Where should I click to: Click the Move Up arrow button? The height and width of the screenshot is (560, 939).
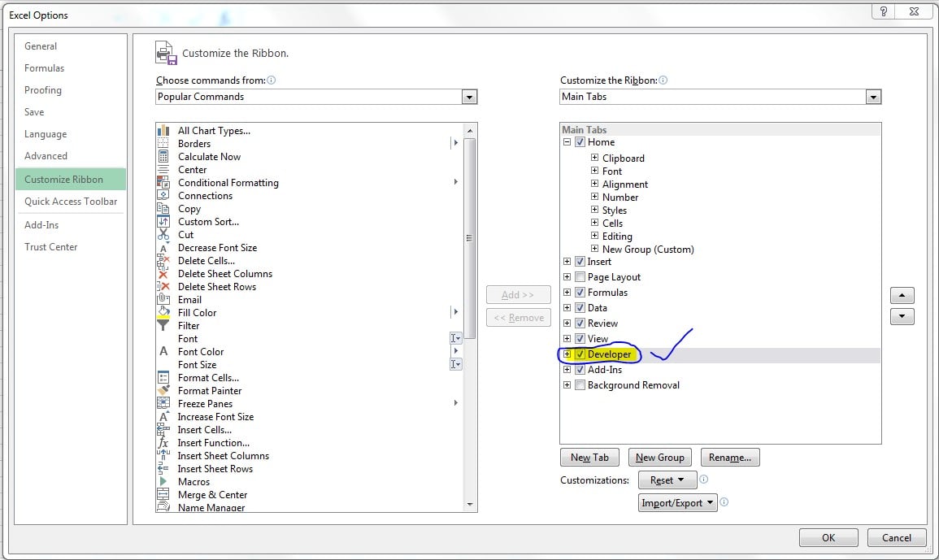click(902, 295)
